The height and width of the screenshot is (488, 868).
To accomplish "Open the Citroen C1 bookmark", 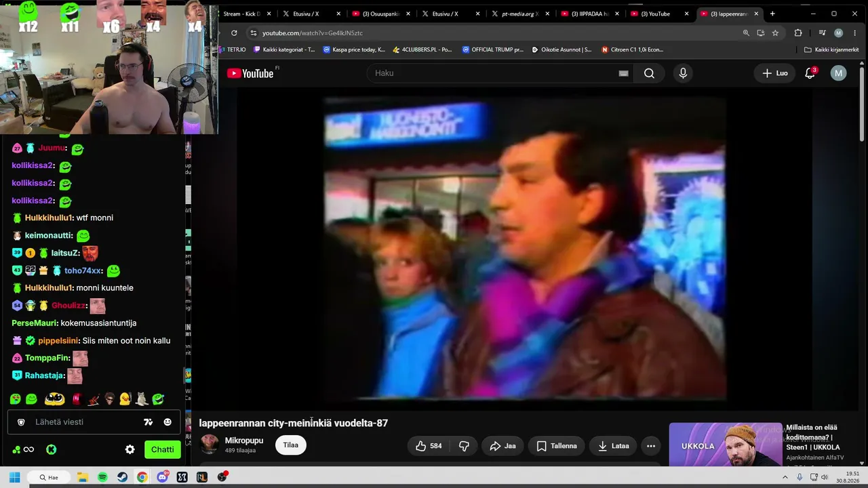I will 633,49.
